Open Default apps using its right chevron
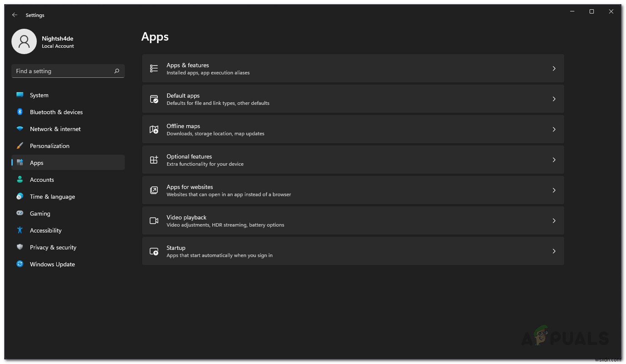626x364 pixels. [554, 99]
